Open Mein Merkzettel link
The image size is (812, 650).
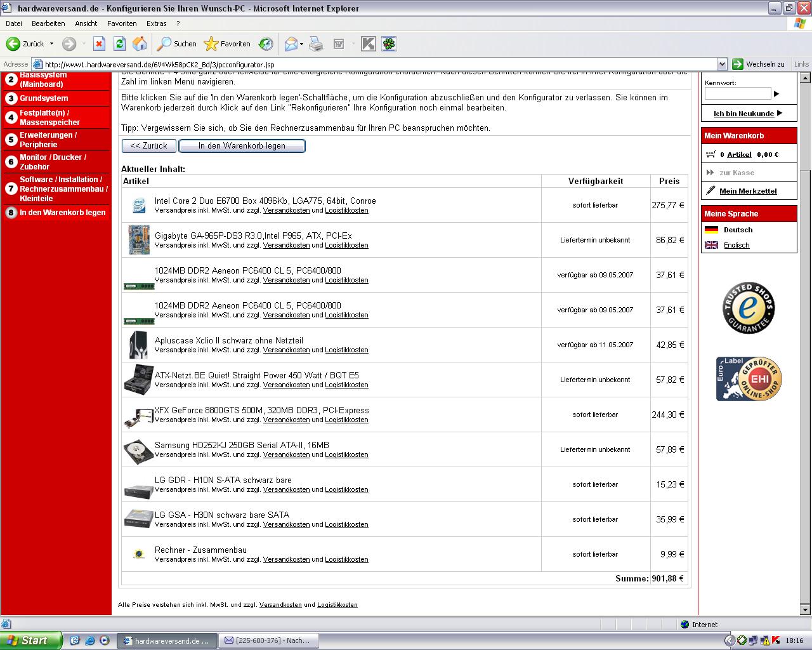(748, 191)
